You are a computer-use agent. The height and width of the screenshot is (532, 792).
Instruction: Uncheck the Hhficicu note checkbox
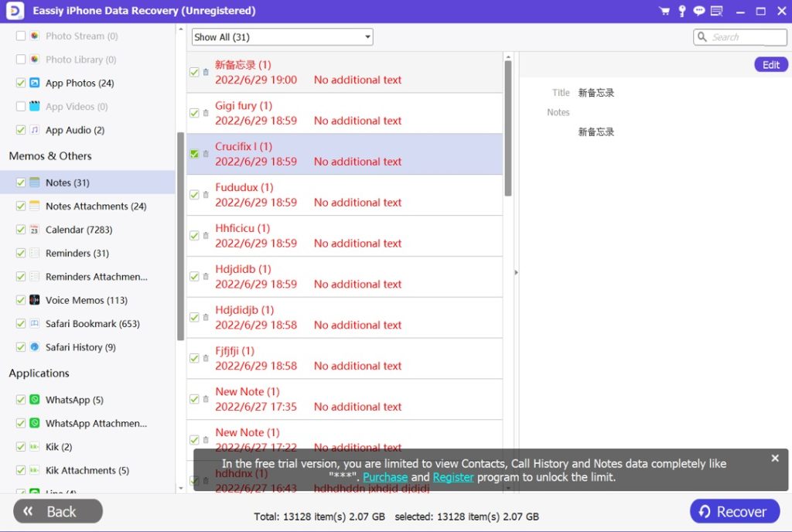(x=194, y=236)
